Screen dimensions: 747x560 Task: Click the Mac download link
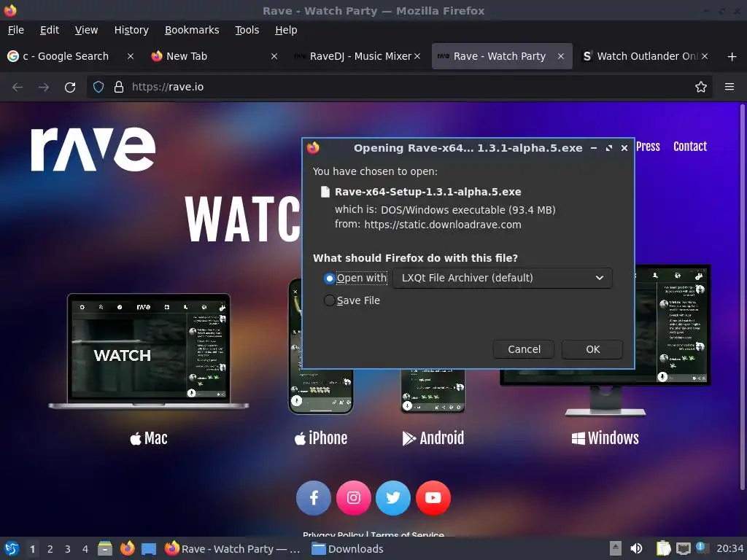(149, 438)
